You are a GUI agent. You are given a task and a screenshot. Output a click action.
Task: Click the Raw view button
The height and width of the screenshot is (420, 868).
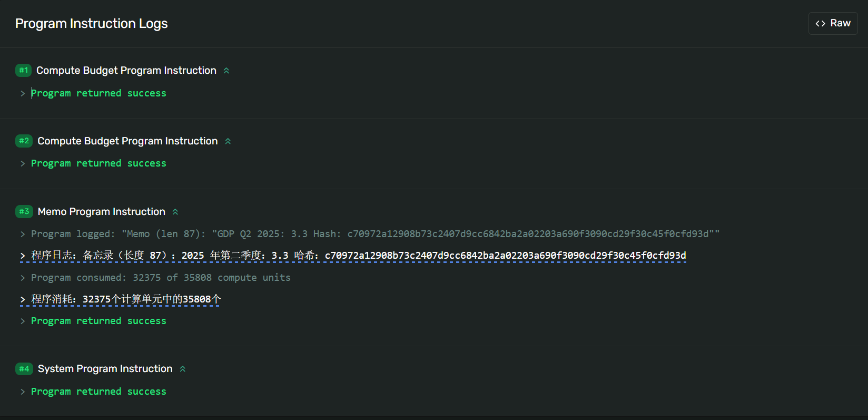tap(833, 23)
